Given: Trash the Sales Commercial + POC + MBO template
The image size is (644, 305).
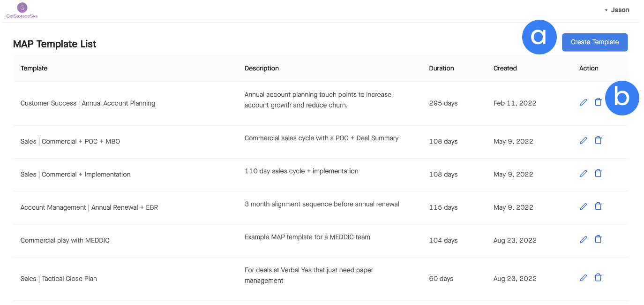Looking at the screenshot, I should (598, 140).
